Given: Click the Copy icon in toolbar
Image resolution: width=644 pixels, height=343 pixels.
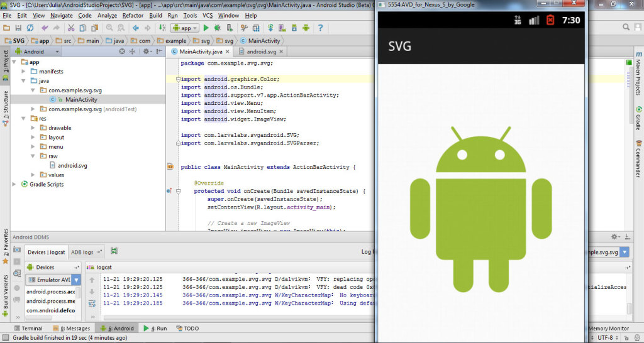Looking at the screenshot, I should (82, 28).
